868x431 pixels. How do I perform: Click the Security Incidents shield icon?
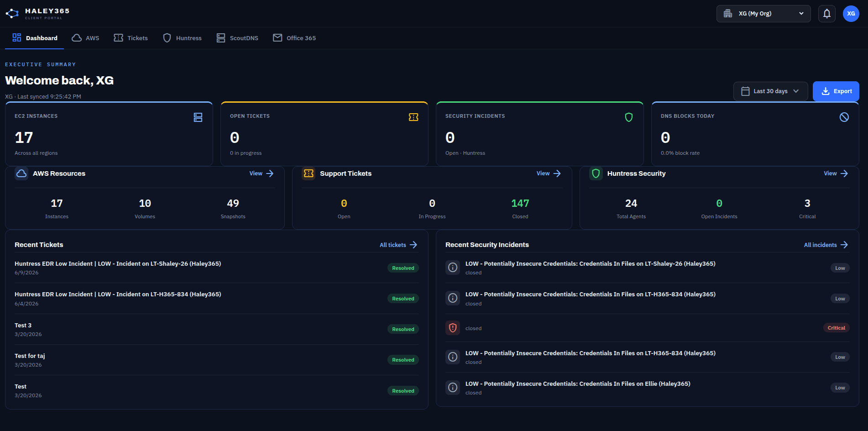click(629, 117)
